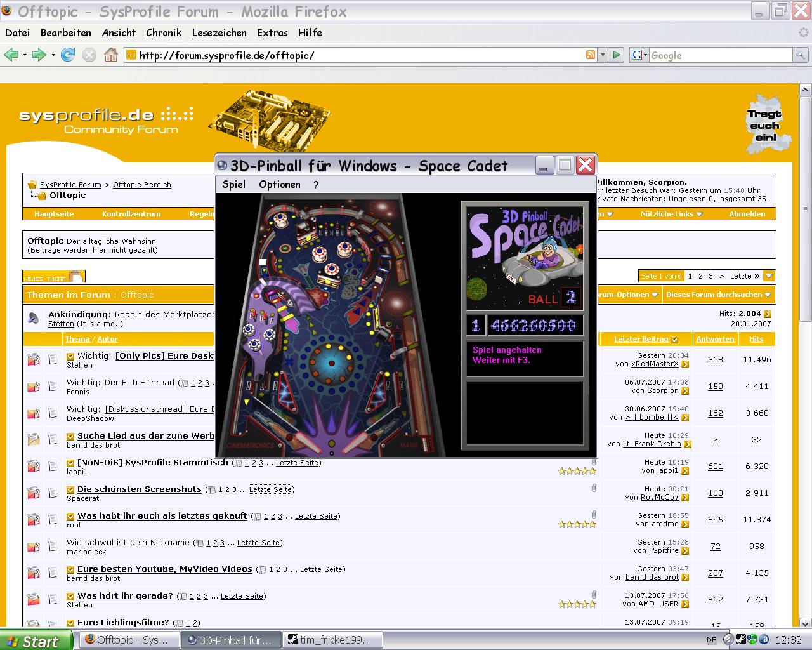The height and width of the screenshot is (650, 812).
Task: Go back with Firefox's Back arrow
Action: [x=11, y=55]
